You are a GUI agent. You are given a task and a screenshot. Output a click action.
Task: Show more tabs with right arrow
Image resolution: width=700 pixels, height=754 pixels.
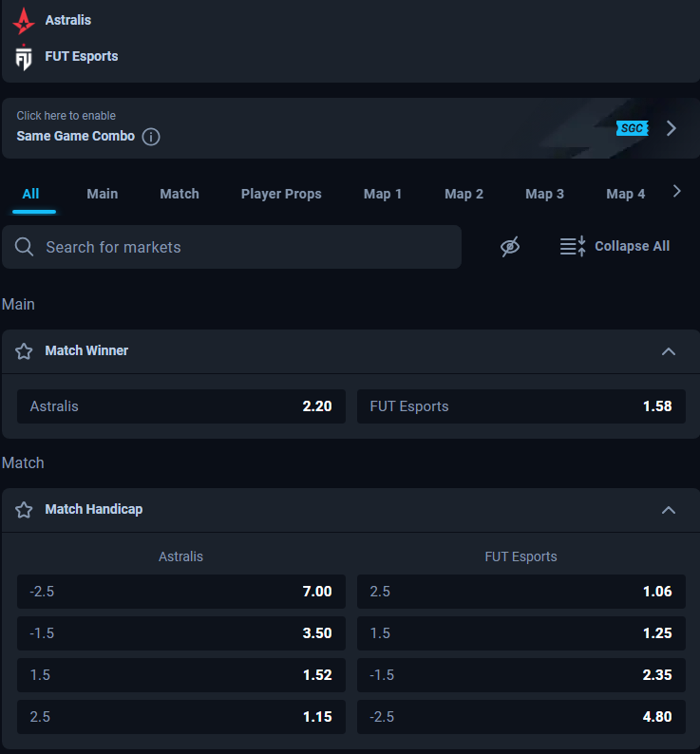(x=677, y=192)
